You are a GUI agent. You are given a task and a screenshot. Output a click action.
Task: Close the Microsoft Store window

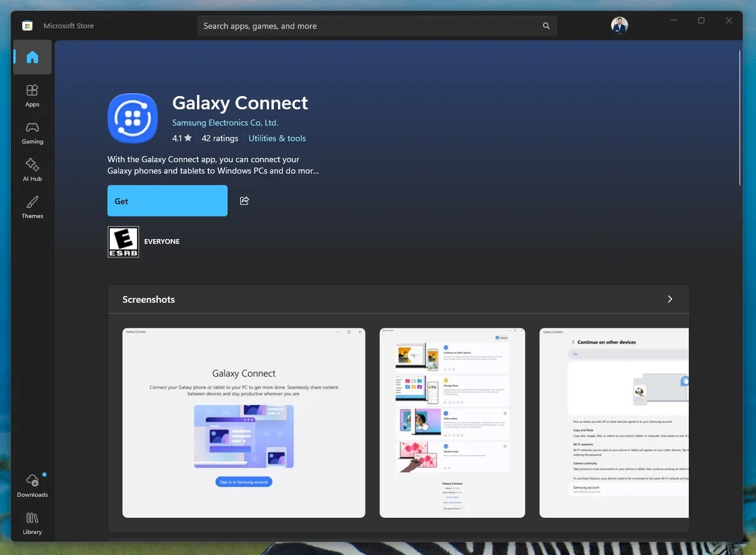(729, 20)
